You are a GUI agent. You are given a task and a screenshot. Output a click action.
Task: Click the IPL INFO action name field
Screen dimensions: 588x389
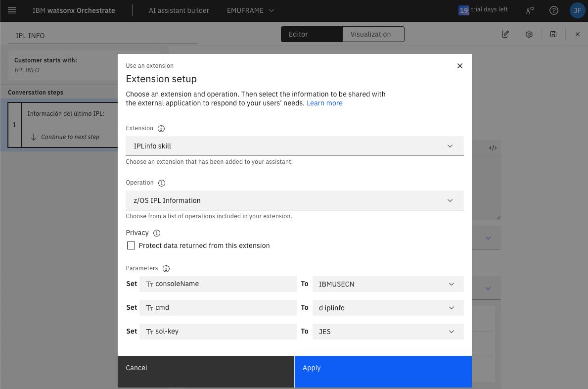pos(103,36)
